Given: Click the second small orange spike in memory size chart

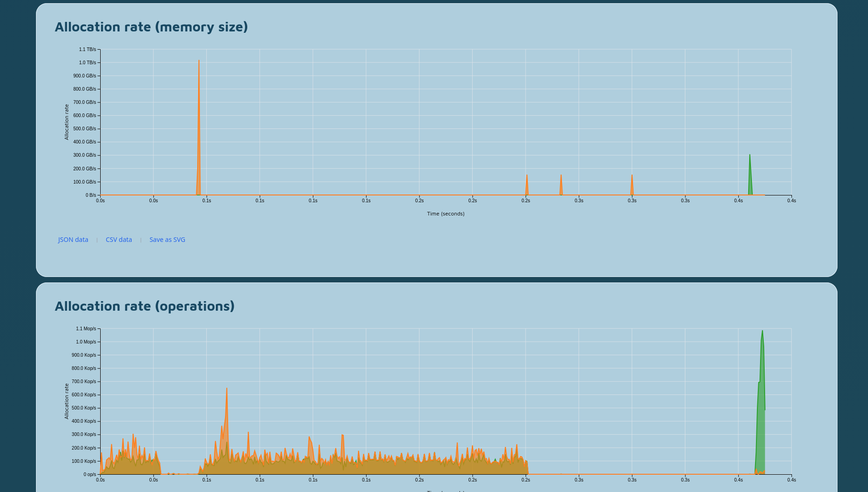Looking at the screenshot, I should click(x=561, y=187).
